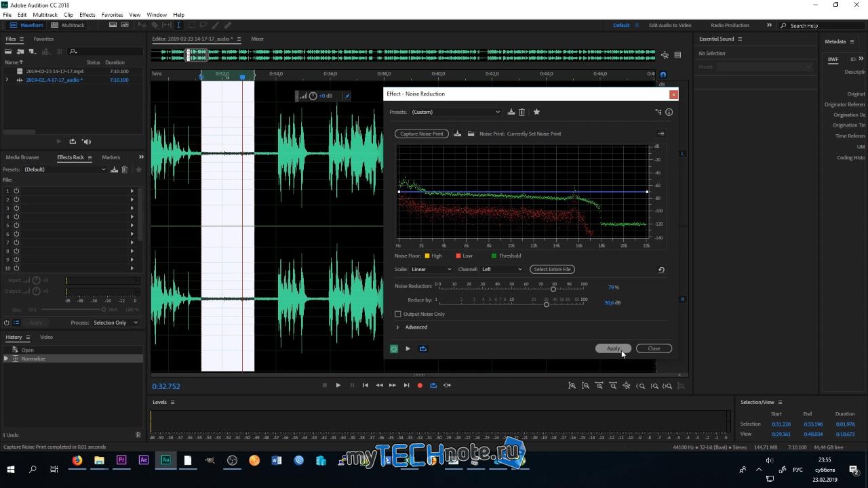The height and width of the screenshot is (488, 868).
Task: Save the Noise Reduction preset
Action: click(x=511, y=112)
